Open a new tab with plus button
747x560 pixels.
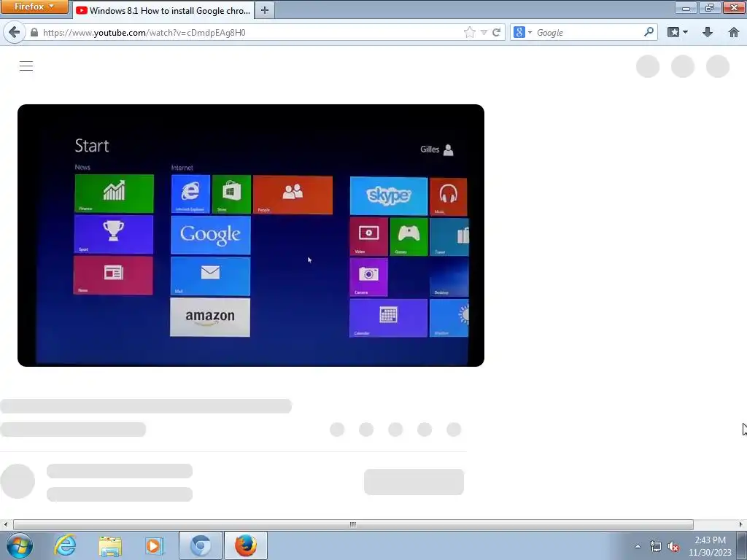click(264, 10)
